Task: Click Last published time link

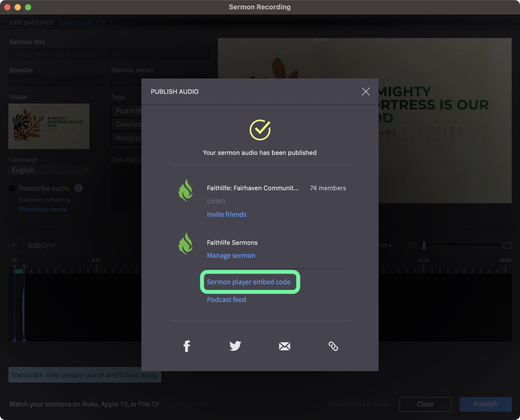Action: [x=82, y=22]
